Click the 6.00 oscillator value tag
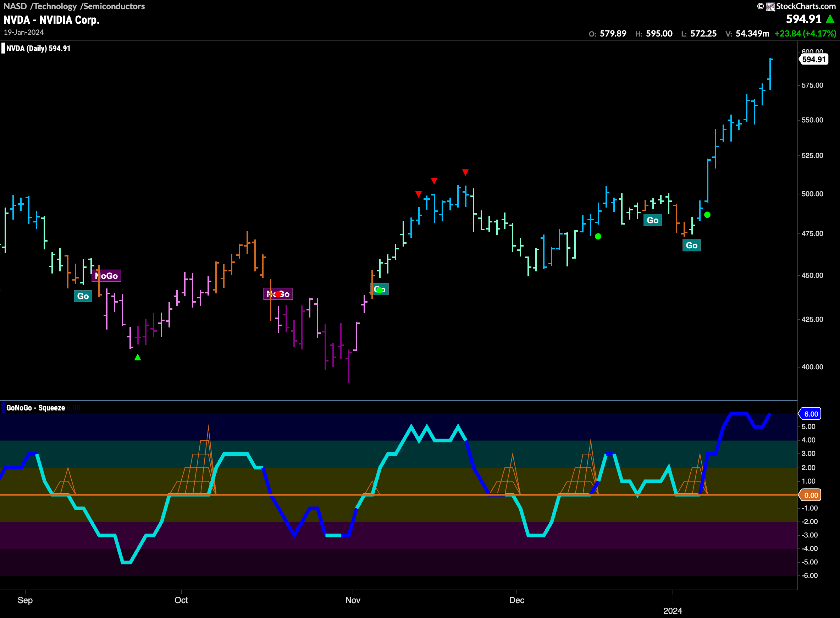 point(810,414)
